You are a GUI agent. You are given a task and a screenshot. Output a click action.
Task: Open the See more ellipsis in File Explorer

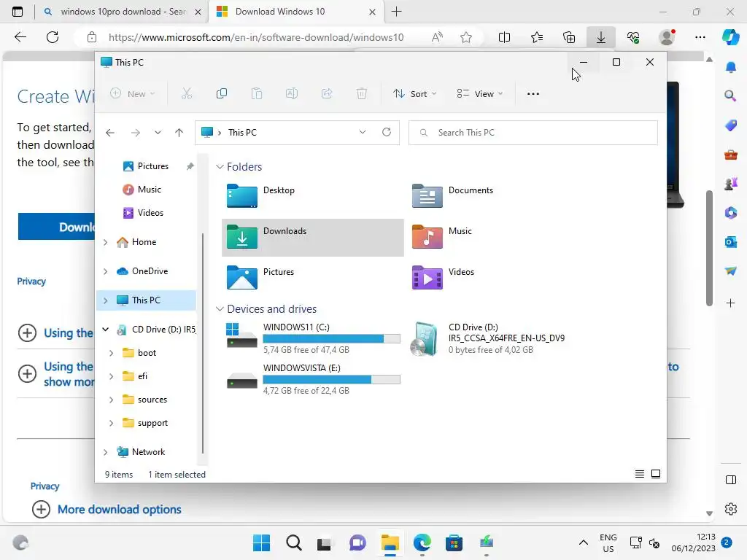click(x=533, y=94)
